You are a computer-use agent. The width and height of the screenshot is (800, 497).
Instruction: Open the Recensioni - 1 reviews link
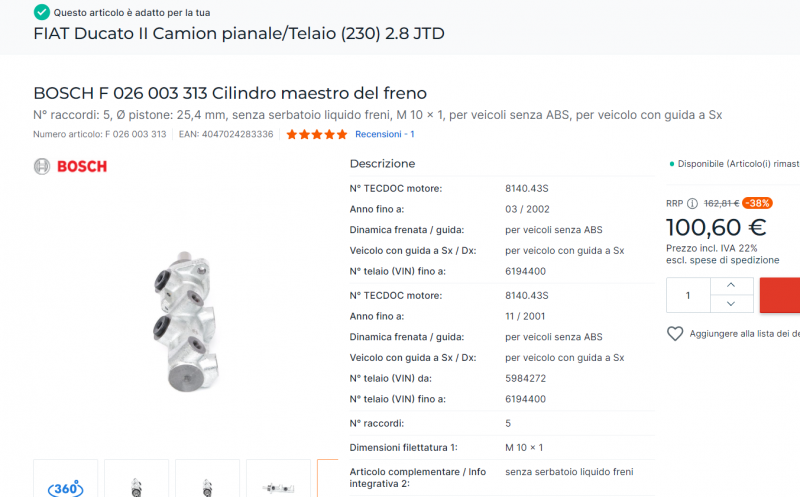tap(384, 134)
